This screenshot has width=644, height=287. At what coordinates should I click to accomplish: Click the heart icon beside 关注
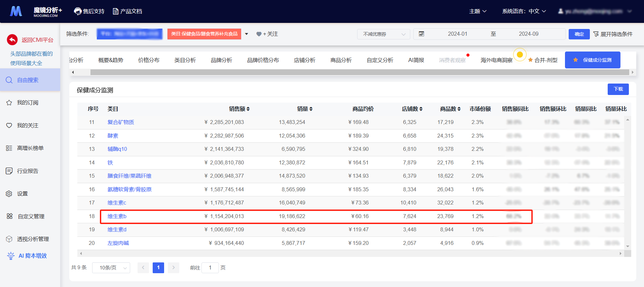(x=259, y=34)
